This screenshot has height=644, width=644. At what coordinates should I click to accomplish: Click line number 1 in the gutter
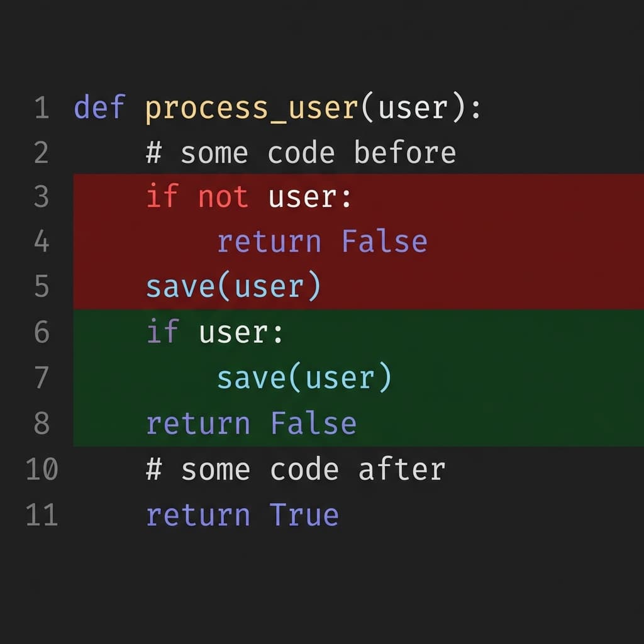pyautogui.click(x=42, y=108)
